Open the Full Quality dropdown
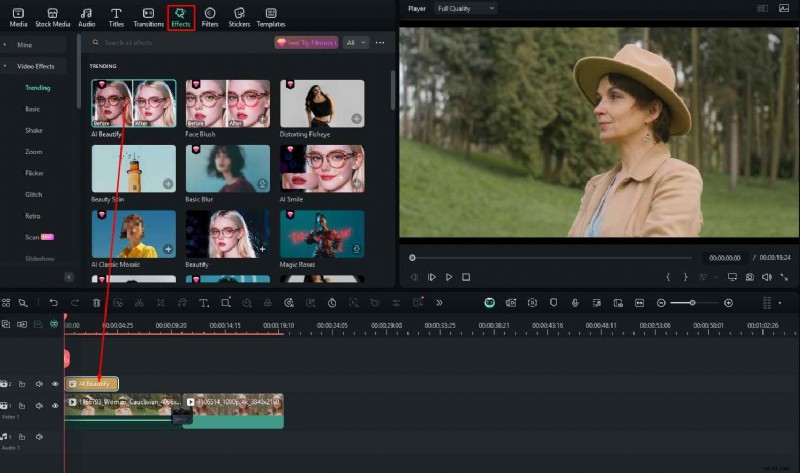Viewport: 800px width, 473px height. tap(465, 9)
